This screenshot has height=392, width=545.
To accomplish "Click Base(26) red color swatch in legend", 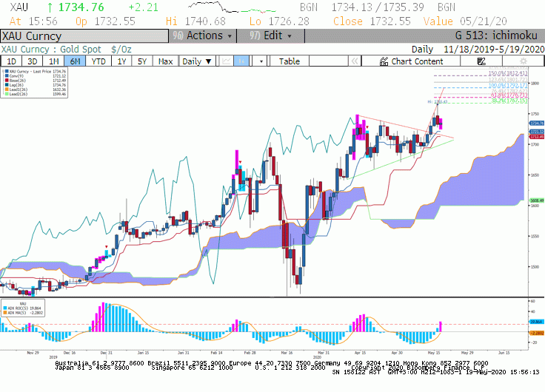I will coord(7,81).
